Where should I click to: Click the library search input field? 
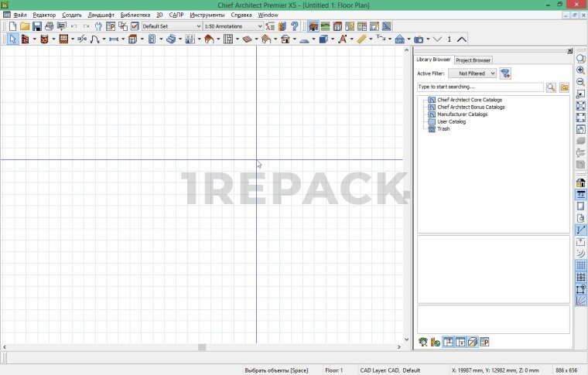[480, 87]
